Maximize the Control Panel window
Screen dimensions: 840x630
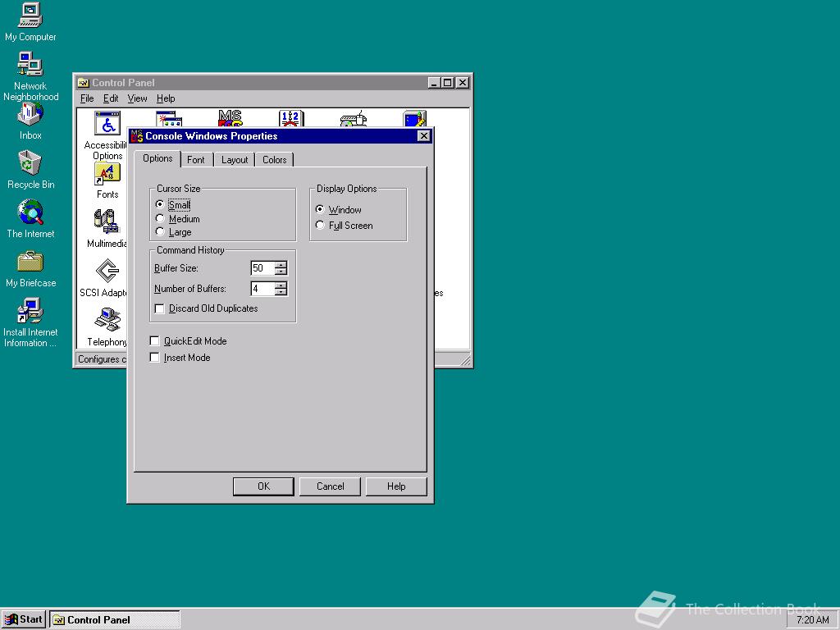pos(447,83)
